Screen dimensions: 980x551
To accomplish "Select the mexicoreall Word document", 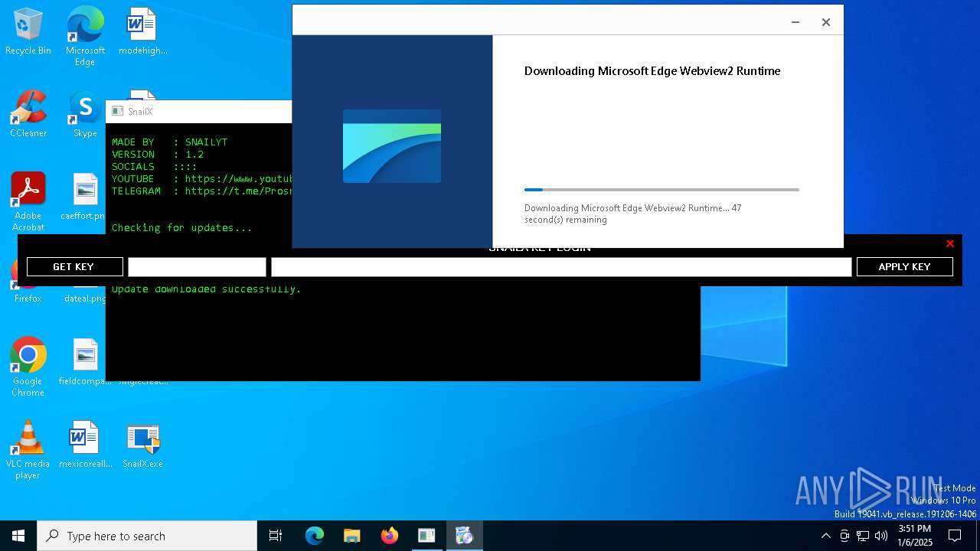I will [x=85, y=445].
